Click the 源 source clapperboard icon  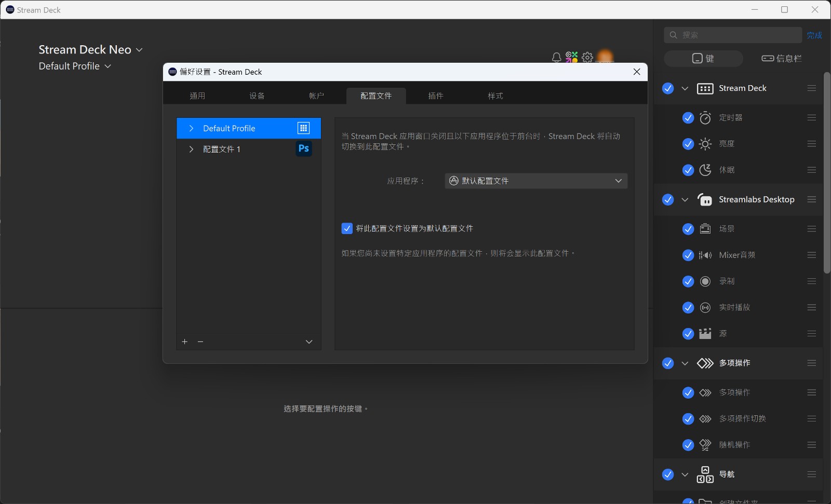click(705, 333)
